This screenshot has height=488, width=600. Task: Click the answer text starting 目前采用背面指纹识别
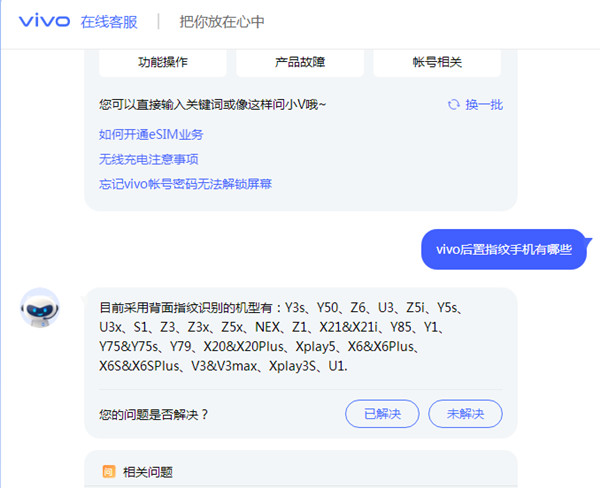click(x=281, y=337)
